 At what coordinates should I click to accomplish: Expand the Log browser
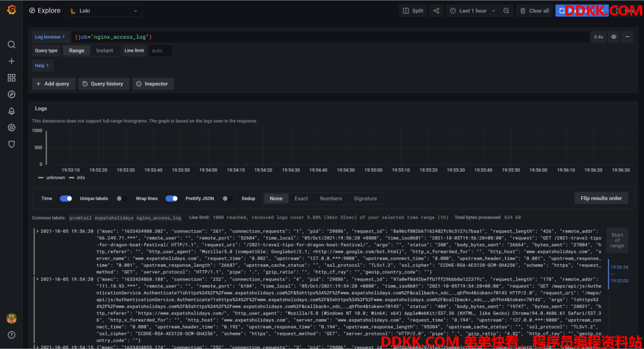click(49, 37)
